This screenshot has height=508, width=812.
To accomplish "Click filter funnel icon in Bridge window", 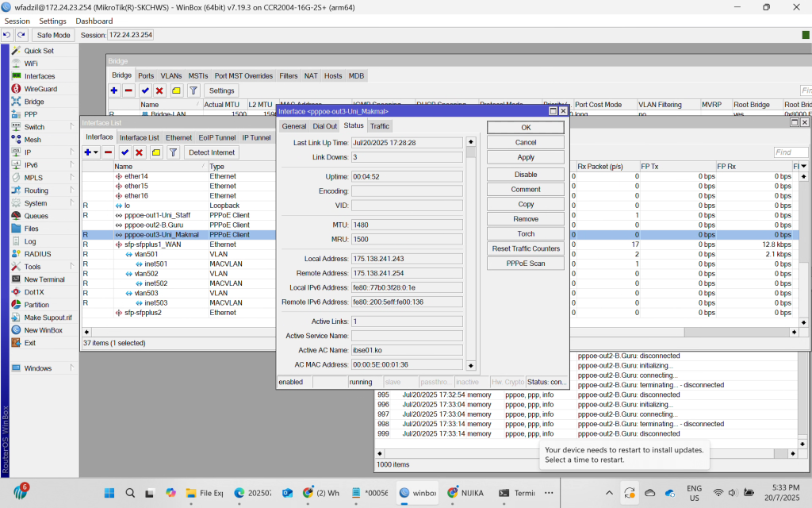I will pyautogui.click(x=193, y=90).
